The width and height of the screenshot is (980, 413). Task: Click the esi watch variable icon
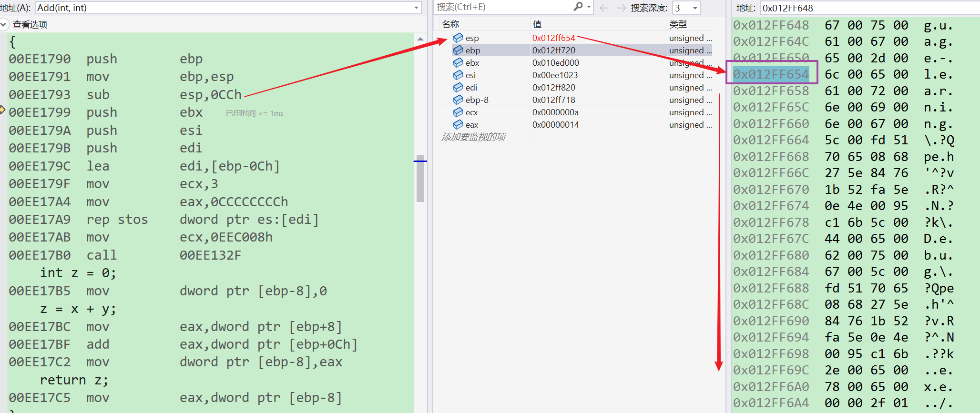click(x=458, y=75)
